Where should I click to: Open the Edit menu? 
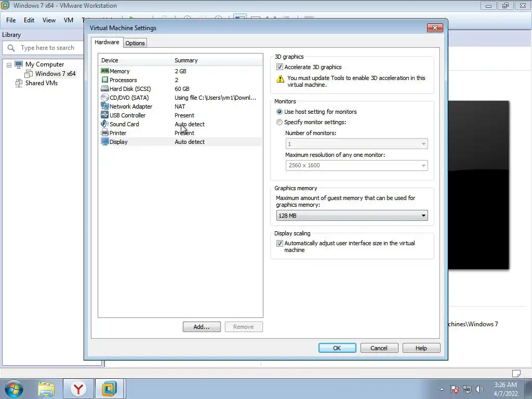tap(29, 20)
